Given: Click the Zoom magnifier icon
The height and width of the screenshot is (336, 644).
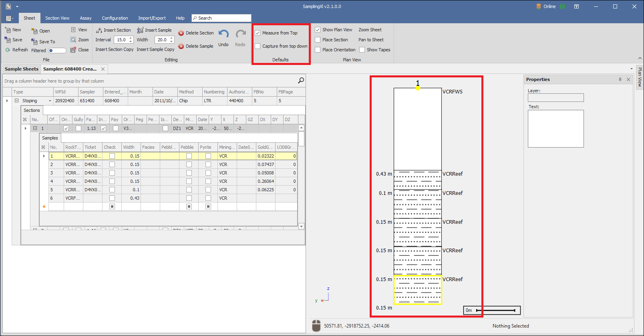Looking at the screenshot, I should 73,40.
